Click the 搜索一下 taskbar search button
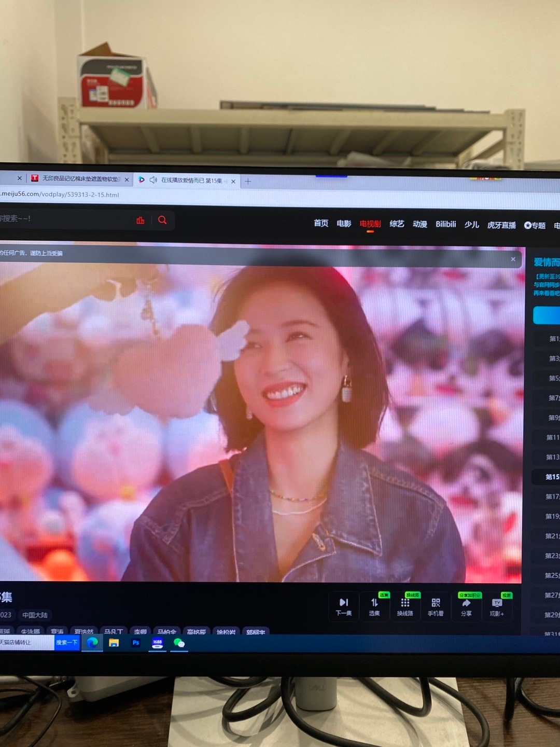This screenshot has width=560, height=747. (67, 643)
